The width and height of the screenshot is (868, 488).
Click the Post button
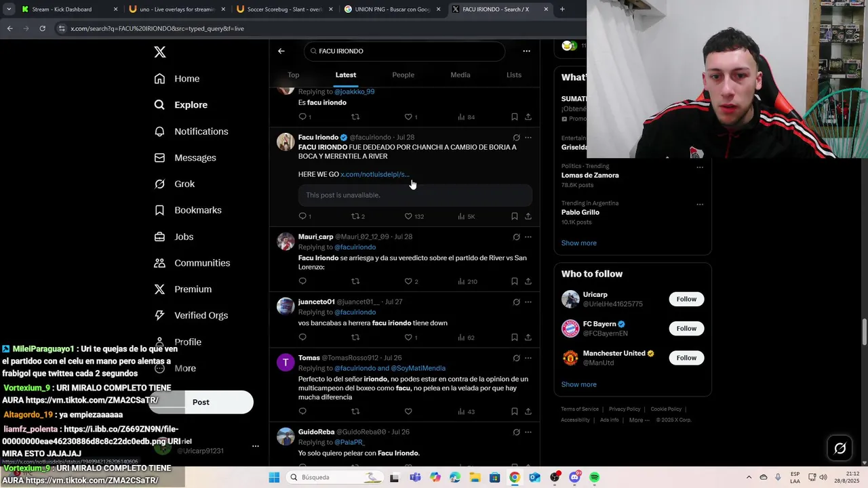coord(201,402)
